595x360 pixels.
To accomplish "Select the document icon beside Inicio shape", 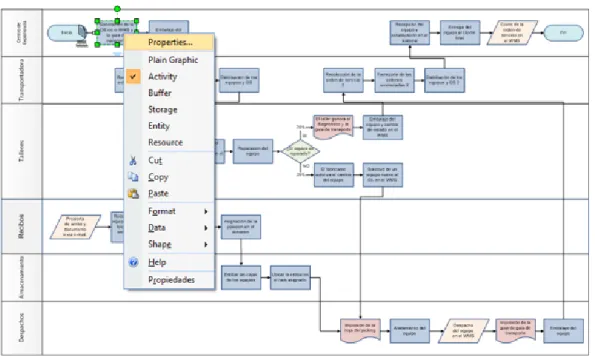I will [x=82, y=32].
